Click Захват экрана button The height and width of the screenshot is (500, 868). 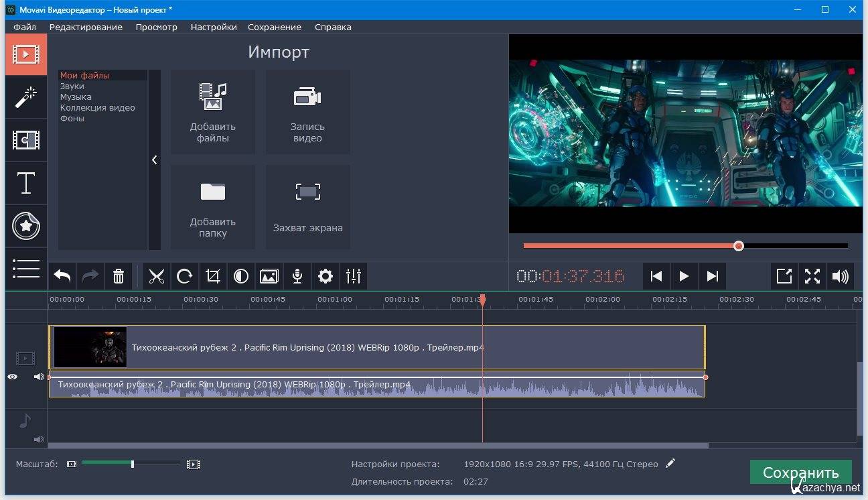(x=308, y=207)
